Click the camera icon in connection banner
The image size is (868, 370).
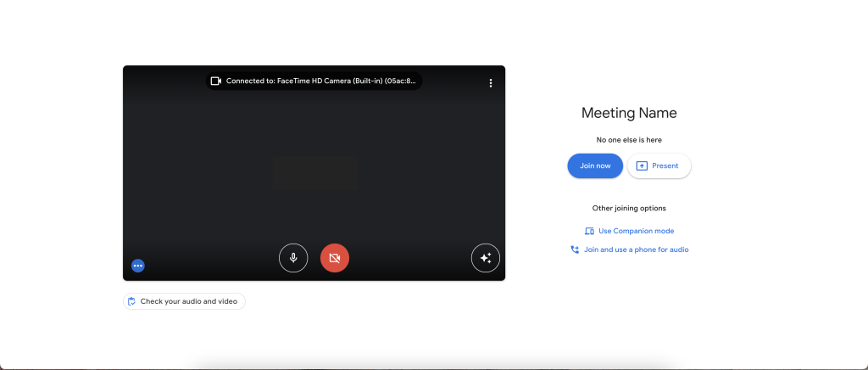pyautogui.click(x=216, y=81)
